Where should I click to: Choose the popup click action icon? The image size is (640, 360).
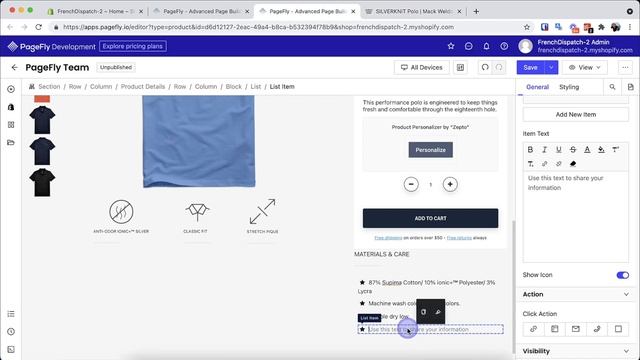click(618, 329)
